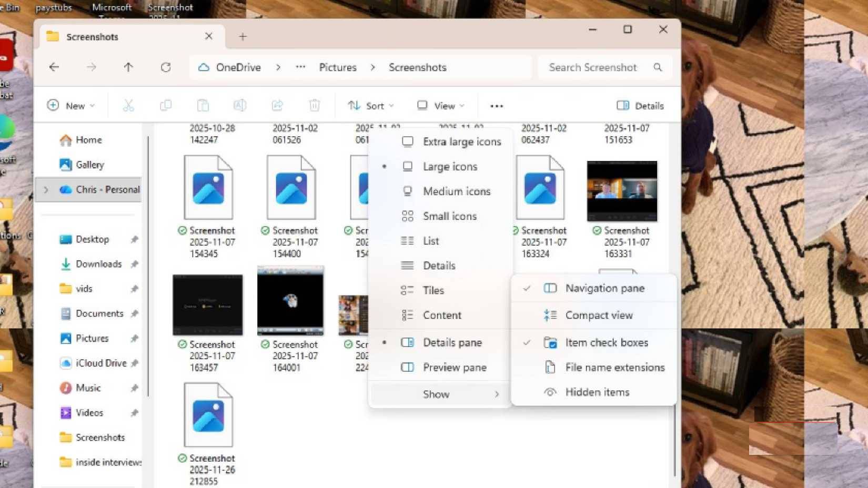
Task: Click the Share icon in the toolbar
Action: (277, 105)
